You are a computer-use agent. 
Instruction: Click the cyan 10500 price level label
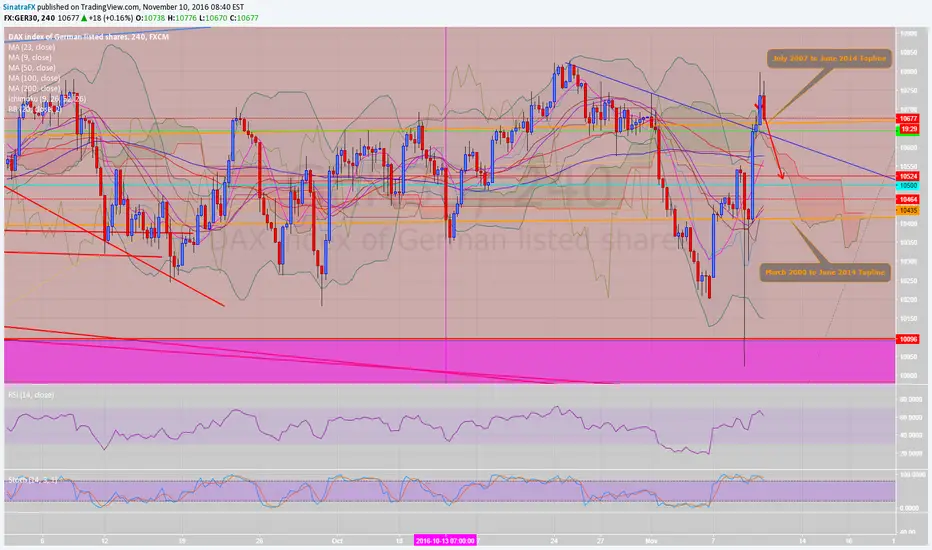click(908, 186)
